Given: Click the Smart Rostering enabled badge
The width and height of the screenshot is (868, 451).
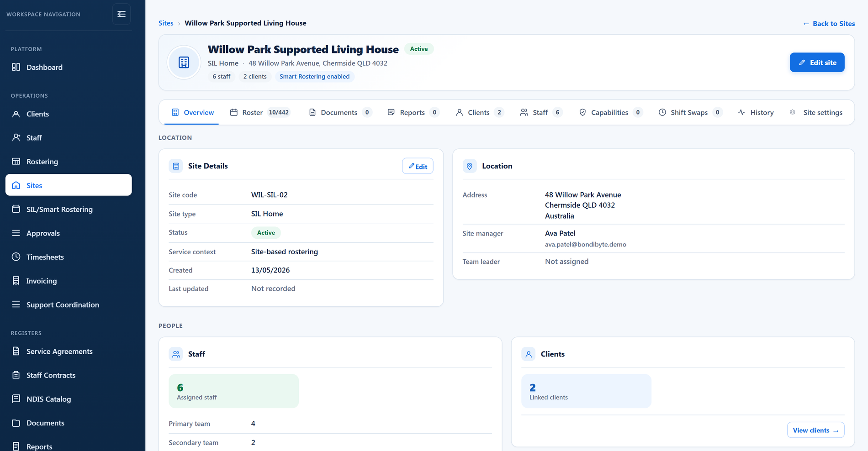Looking at the screenshot, I should 314,76.
